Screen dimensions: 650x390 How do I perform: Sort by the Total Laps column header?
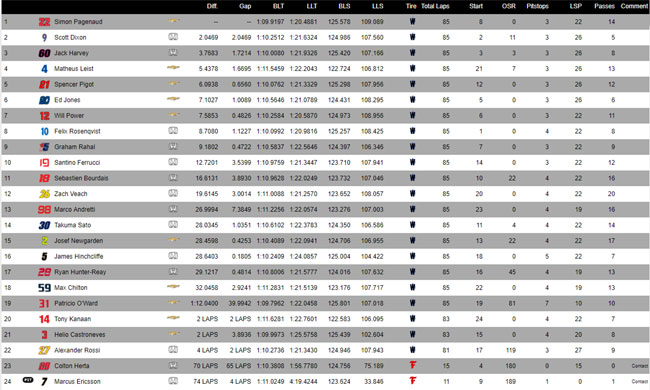coord(435,6)
